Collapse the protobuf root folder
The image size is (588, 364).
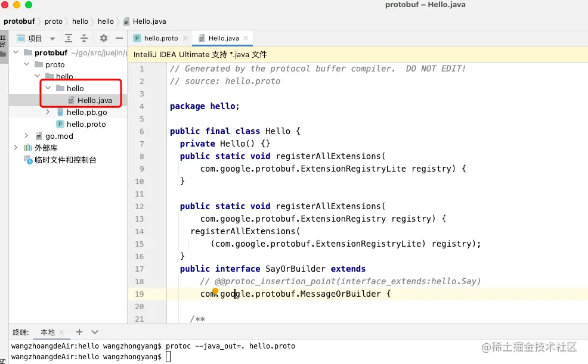tap(16, 52)
